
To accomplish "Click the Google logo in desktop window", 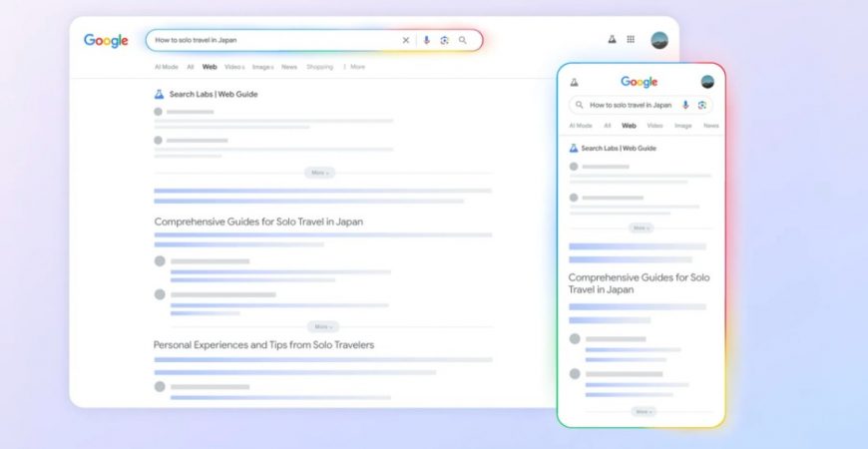I will coord(106,41).
